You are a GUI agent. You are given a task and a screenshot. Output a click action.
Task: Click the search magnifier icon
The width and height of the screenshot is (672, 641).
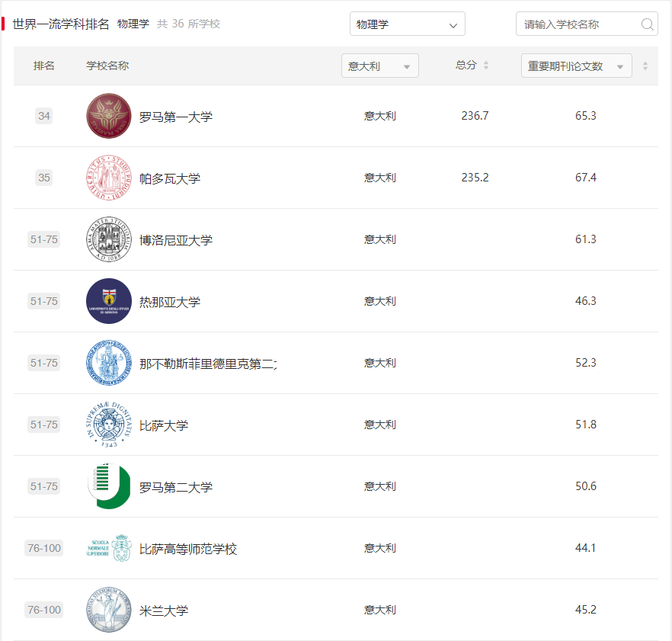tap(647, 24)
